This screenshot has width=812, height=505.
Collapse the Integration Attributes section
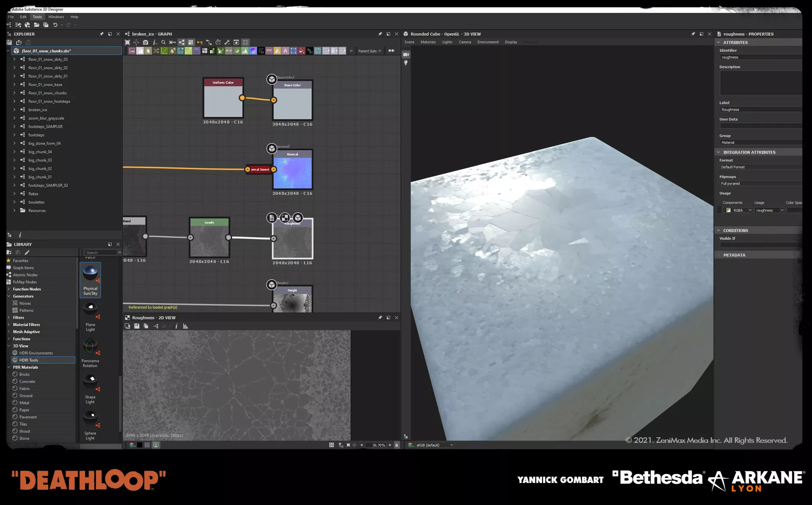[x=719, y=152]
